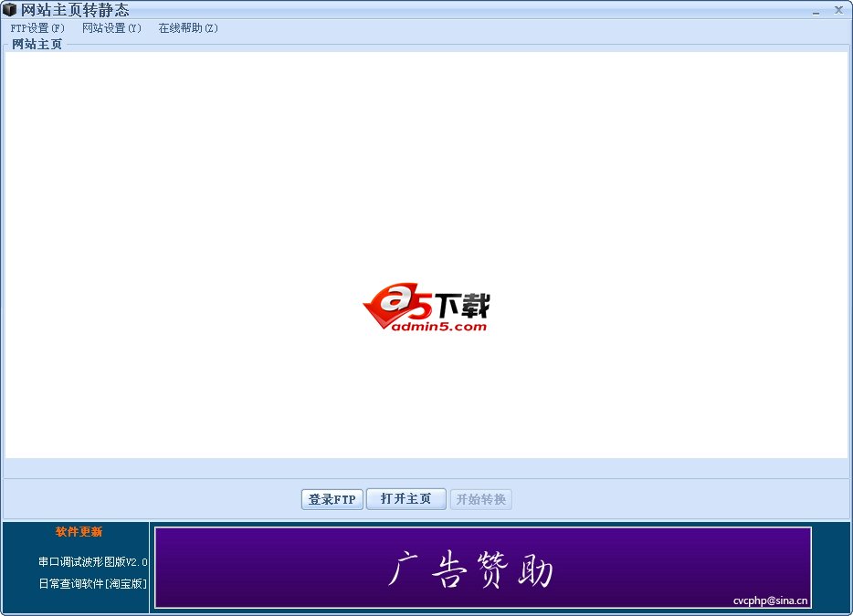Screen dimensions: 853x616
Task: Open the 日常查询软件[淘宝版] link
Action: [92, 583]
